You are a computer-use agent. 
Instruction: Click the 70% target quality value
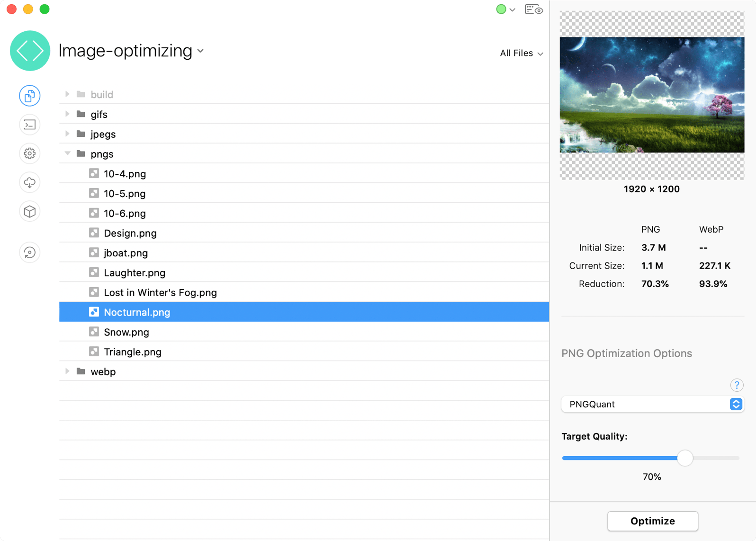pos(652,477)
